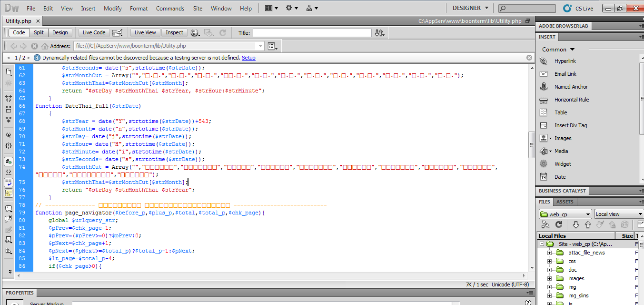Toggle Syntax Error Alerts in info bar
644x305 pixels.
click(9, 193)
